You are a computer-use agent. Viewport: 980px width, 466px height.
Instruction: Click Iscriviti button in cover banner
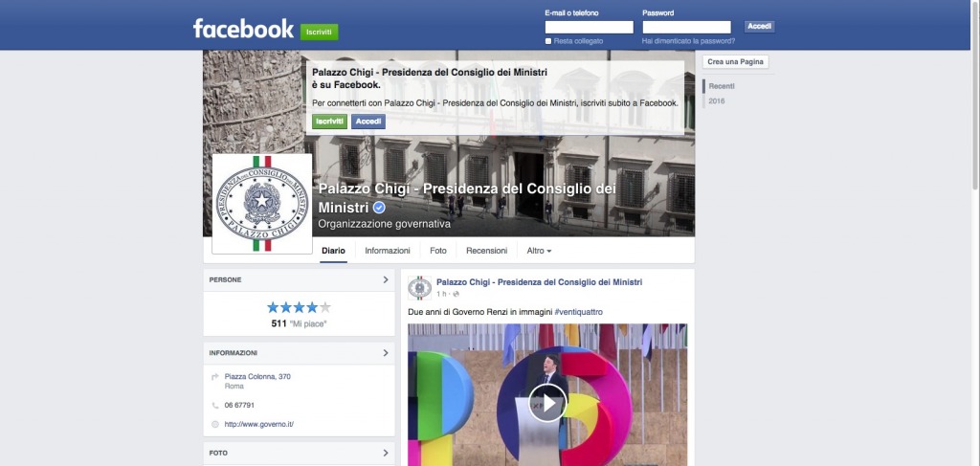[x=329, y=122]
